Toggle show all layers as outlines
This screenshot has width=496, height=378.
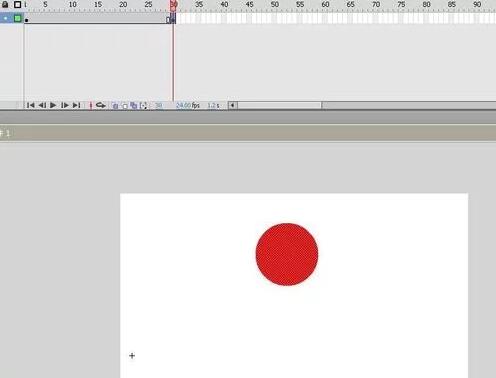pyautogui.click(x=17, y=4)
